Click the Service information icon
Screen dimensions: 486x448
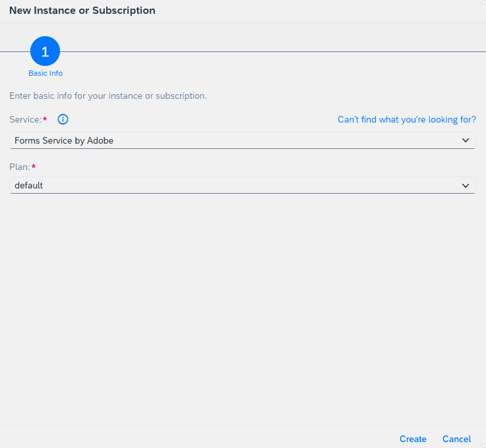63,119
